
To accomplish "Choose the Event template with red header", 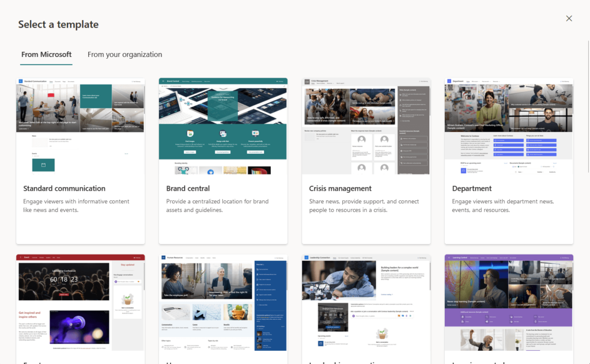I will 81,303.
